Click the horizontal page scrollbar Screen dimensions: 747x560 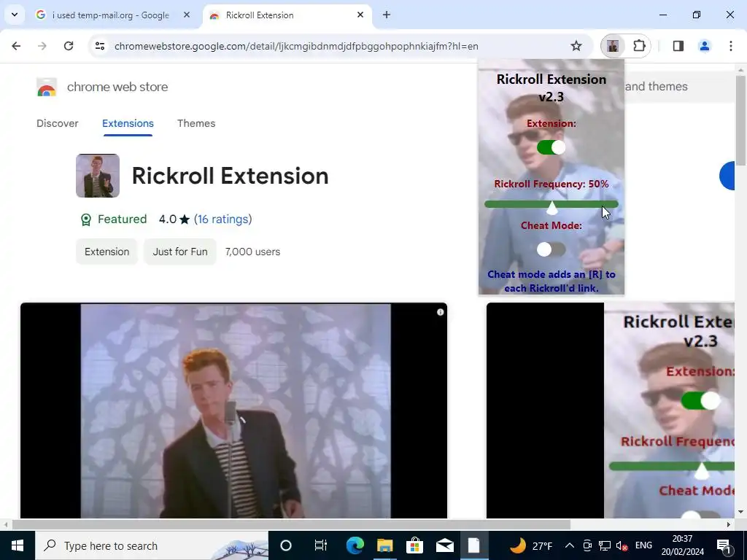point(292,525)
